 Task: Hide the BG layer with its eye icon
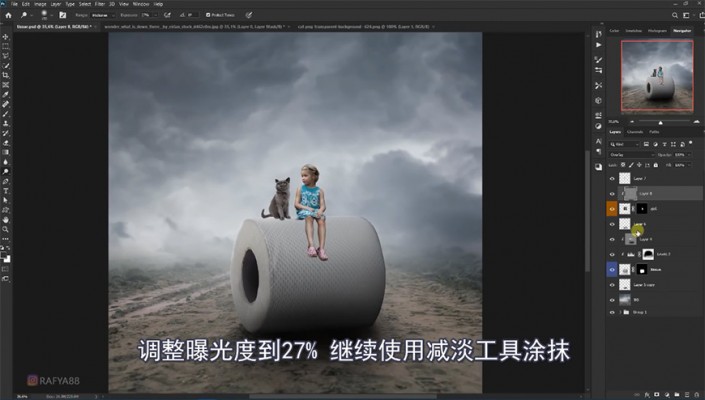(612, 300)
